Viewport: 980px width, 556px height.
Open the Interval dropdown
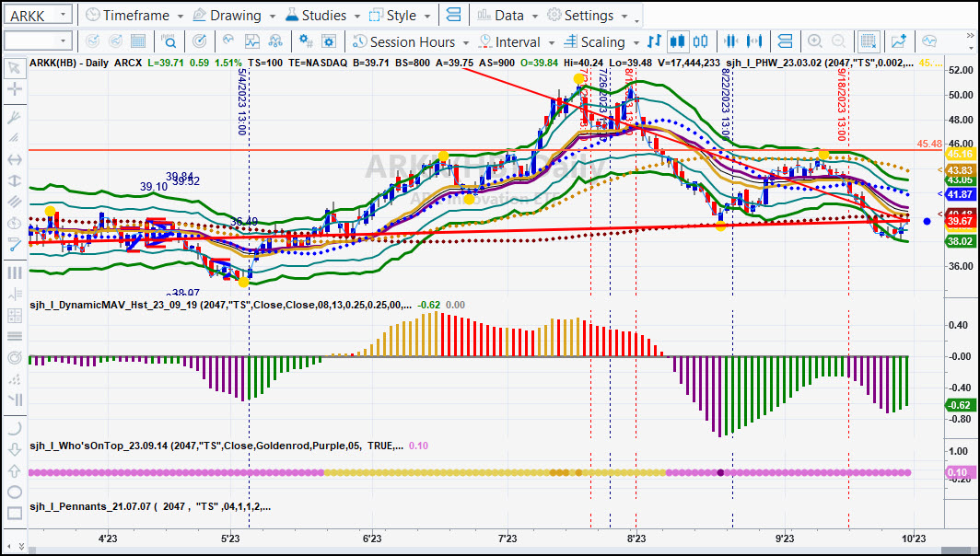516,41
